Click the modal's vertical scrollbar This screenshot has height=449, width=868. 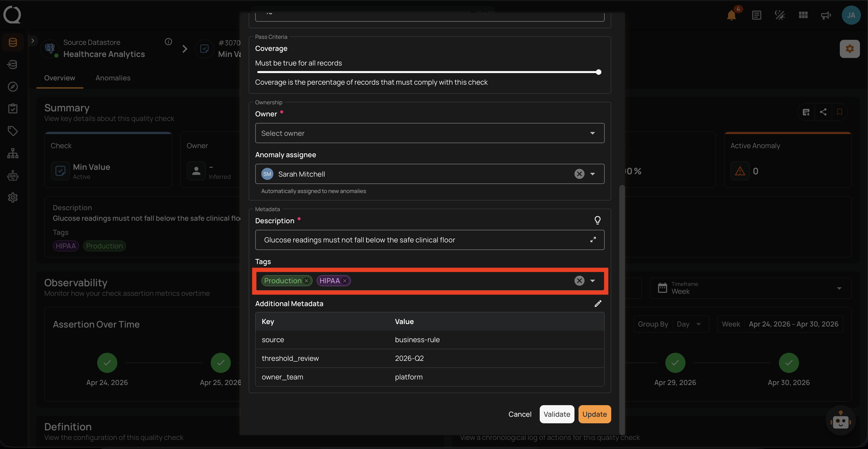[x=622, y=310]
